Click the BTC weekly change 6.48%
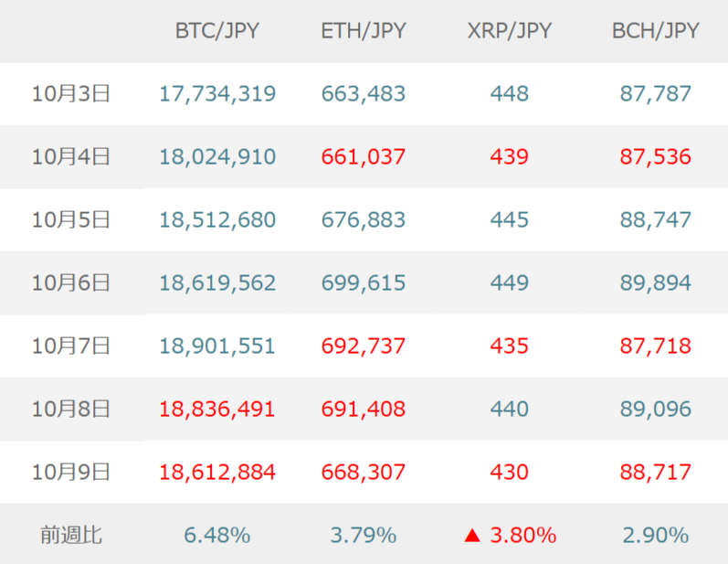This screenshot has height=564, width=728. [x=217, y=535]
